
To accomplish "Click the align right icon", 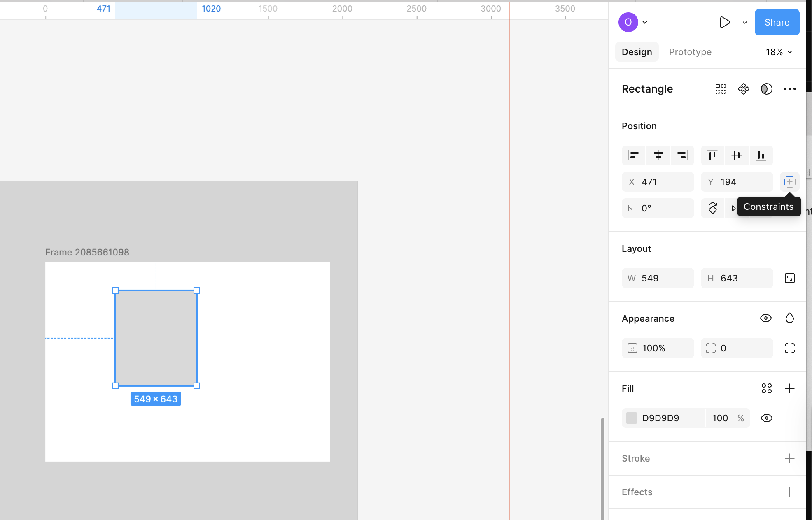I will click(x=682, y=156).
